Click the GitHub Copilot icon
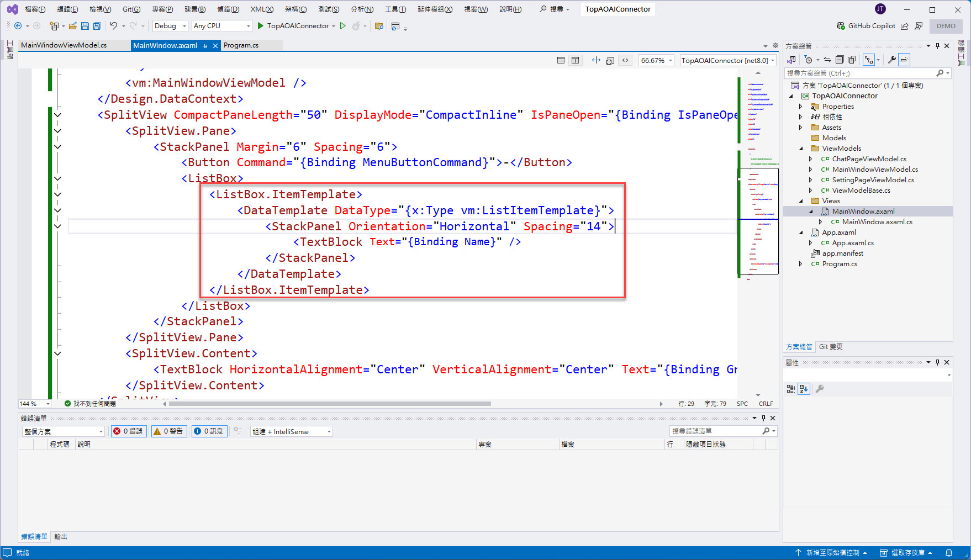Viewport: 971px width, 560px height. point(841,26)
